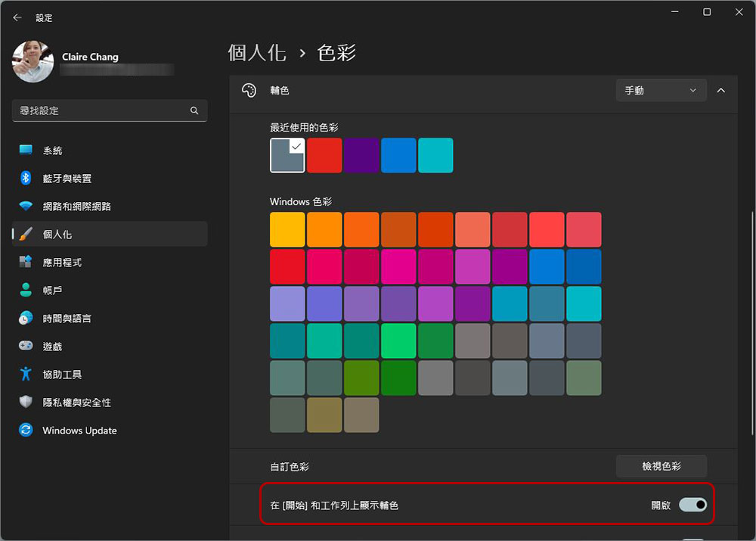Toggle show accent color on Start and taskbar
The image size is (756, 541).
point(692,505)
